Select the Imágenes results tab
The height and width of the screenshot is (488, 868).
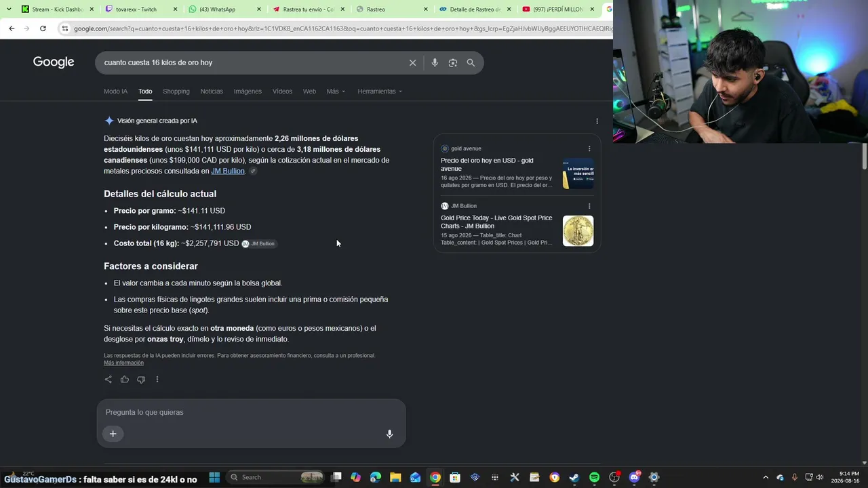click(x=248, y=91)
